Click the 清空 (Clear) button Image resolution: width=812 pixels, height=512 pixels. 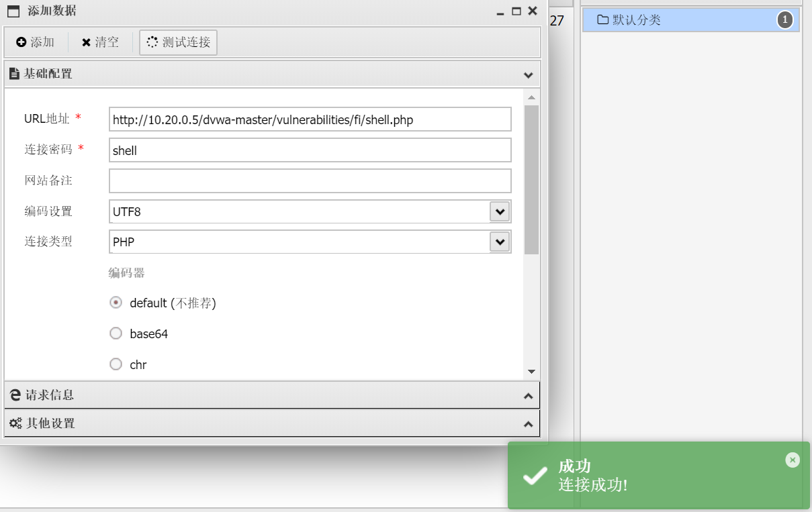100,42
